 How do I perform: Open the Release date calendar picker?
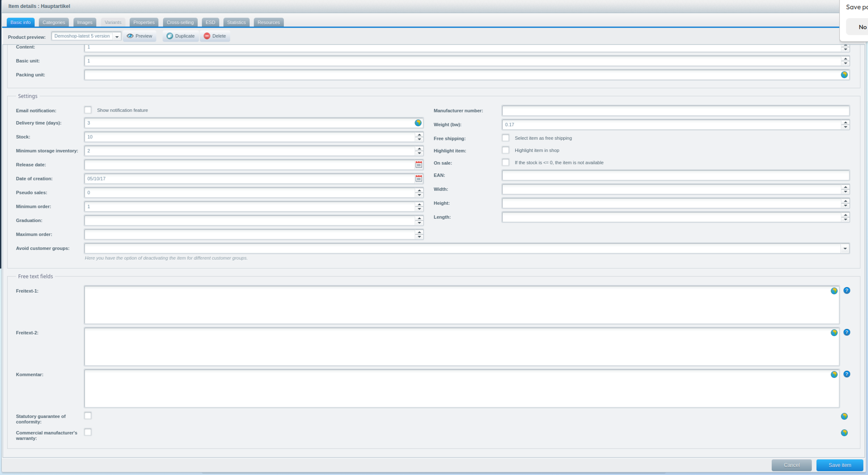(419, 165)
